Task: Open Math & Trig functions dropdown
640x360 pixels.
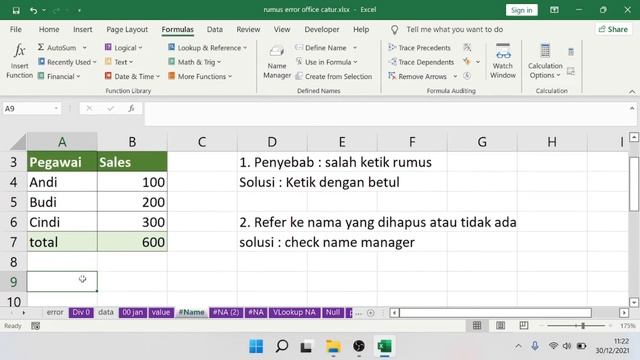Action: click(x=195, y=62)
